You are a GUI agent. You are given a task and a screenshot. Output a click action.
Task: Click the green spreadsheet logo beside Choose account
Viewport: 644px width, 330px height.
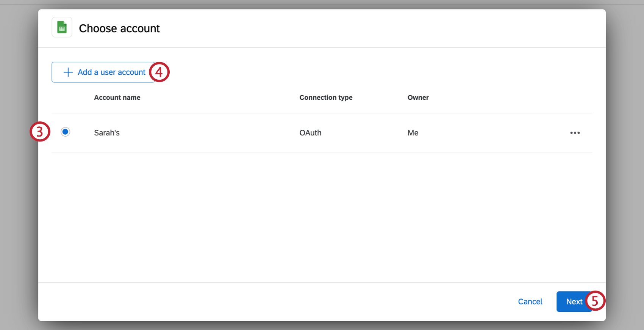(62, 27)
